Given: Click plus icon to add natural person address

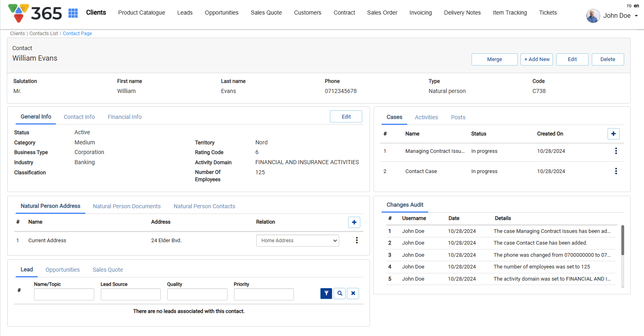Looking at the screenshot, I should [354, 222].
